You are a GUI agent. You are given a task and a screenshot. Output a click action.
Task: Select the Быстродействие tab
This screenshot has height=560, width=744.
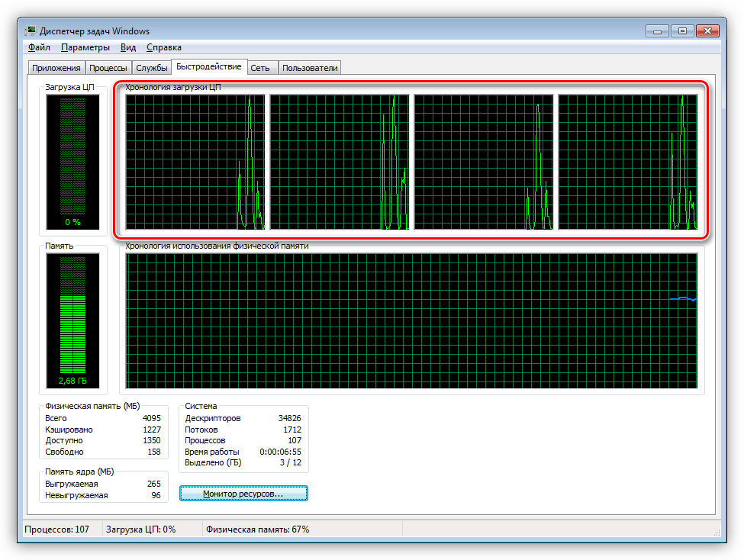coord(208,67)
